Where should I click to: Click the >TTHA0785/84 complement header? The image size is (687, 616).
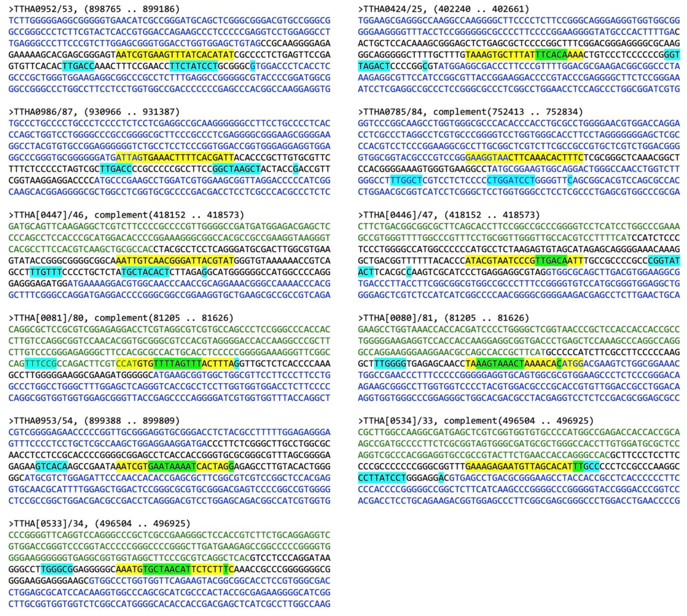tap(470, 112)
